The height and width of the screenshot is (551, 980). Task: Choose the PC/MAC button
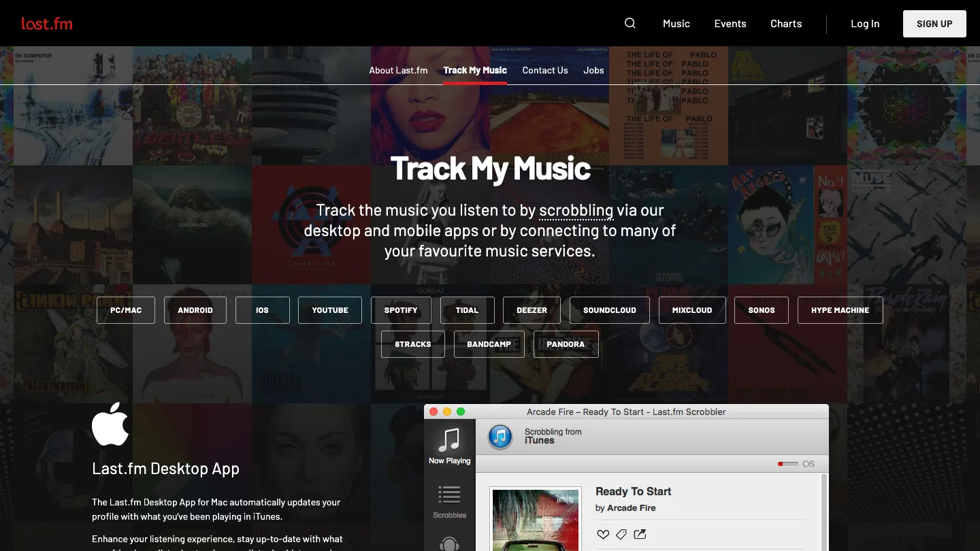click(126, 310)
